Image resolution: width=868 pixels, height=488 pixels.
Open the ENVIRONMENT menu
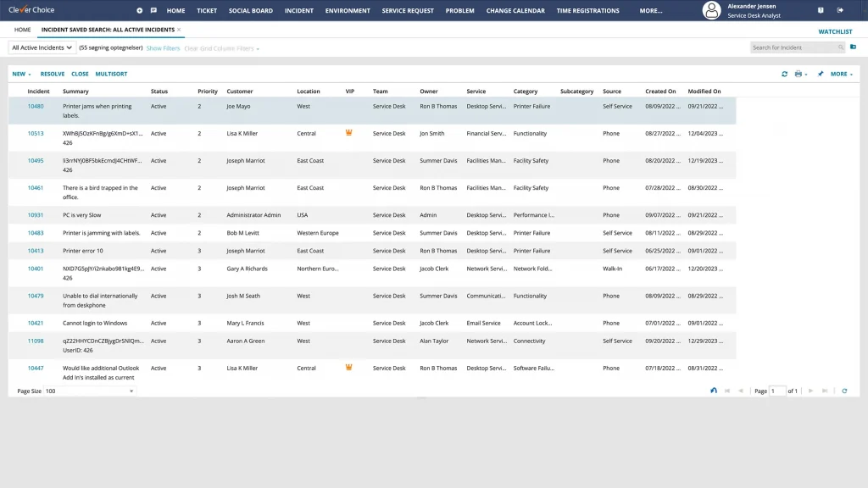tap(348, 10)
